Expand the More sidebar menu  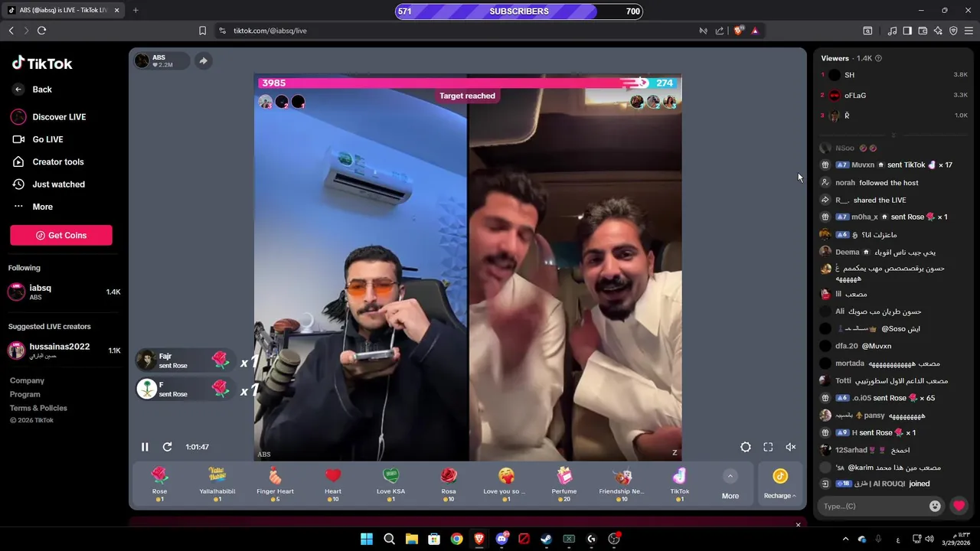click(x=32, y=207)
